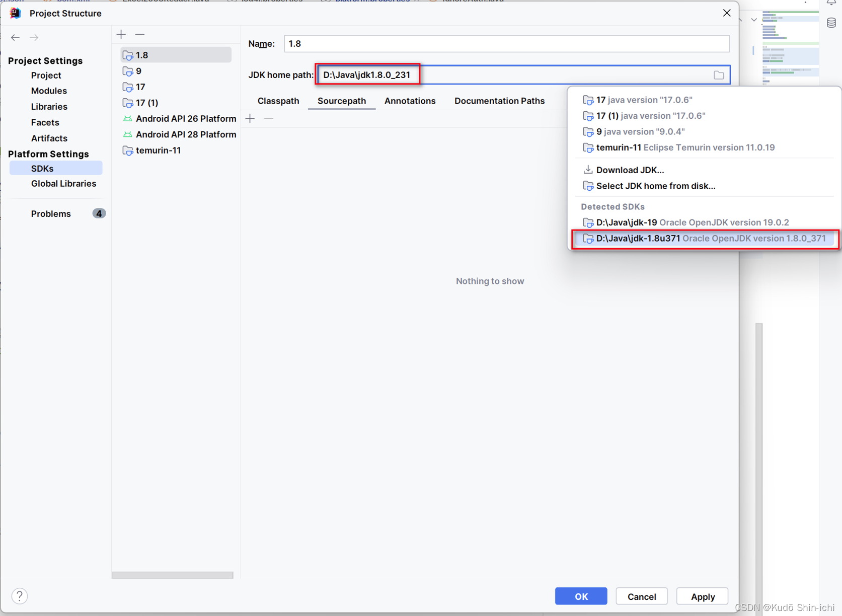Screen dimensions: 842x616
Task: Select the 9 SDK in the list
Action: coord(176,71)
